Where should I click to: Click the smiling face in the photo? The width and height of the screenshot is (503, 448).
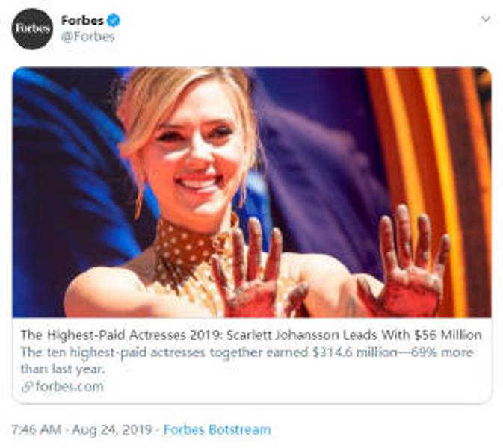tap(196, 153)
